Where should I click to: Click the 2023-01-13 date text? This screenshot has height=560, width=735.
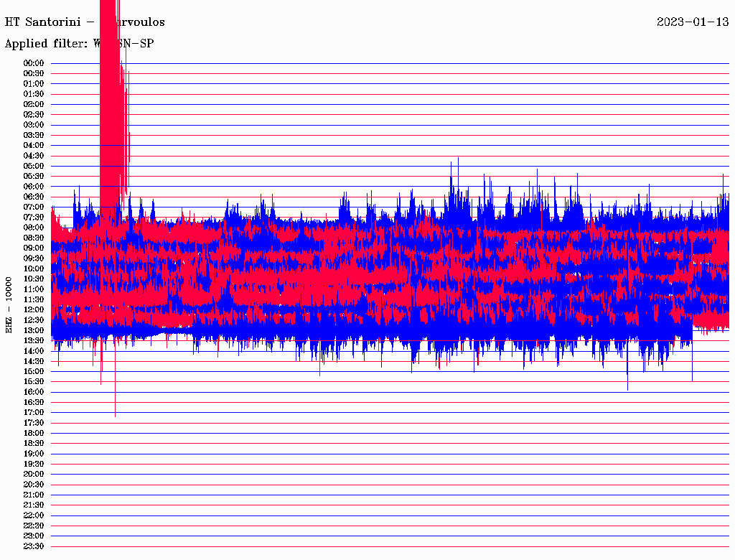[693, 22]
